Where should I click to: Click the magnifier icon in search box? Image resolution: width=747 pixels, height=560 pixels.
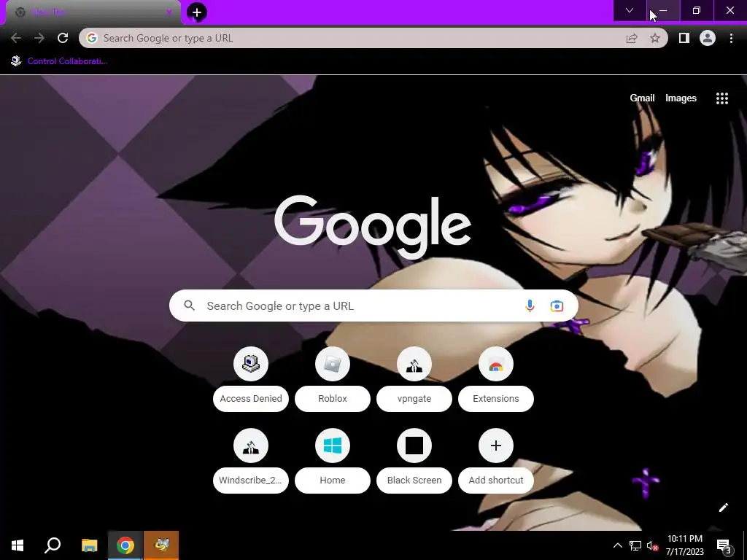click(x=189, y=306)
